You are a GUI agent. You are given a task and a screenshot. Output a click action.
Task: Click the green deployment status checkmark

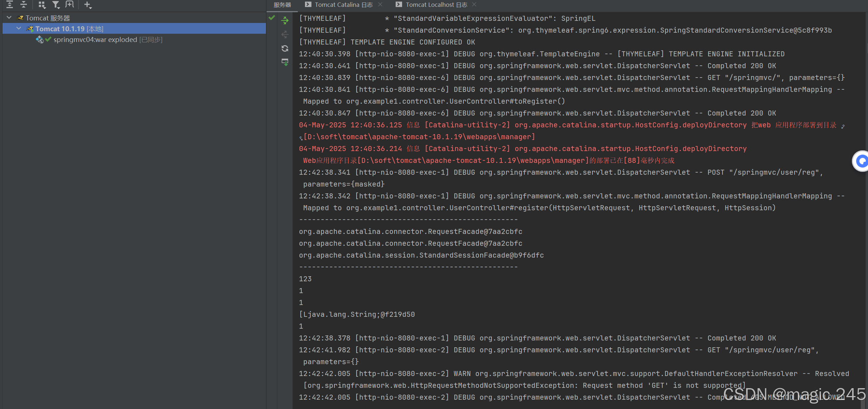point(272,18)
